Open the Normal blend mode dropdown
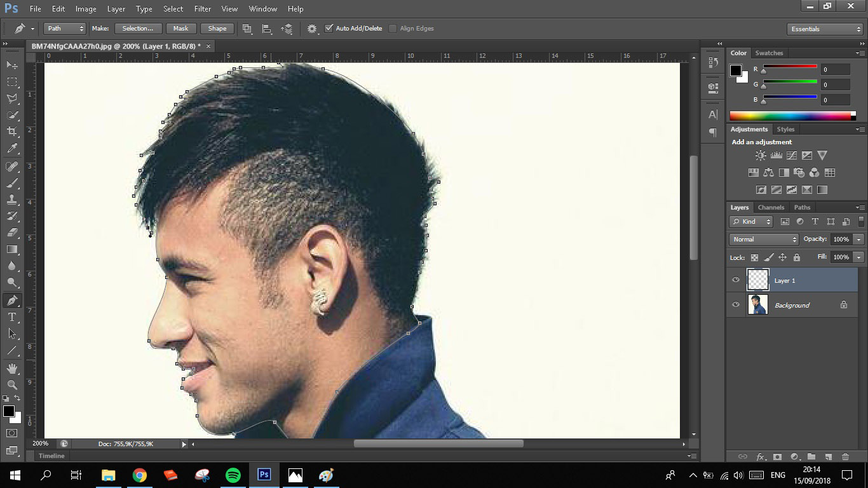The image size is (868, 488). click(x=764, y=240)
